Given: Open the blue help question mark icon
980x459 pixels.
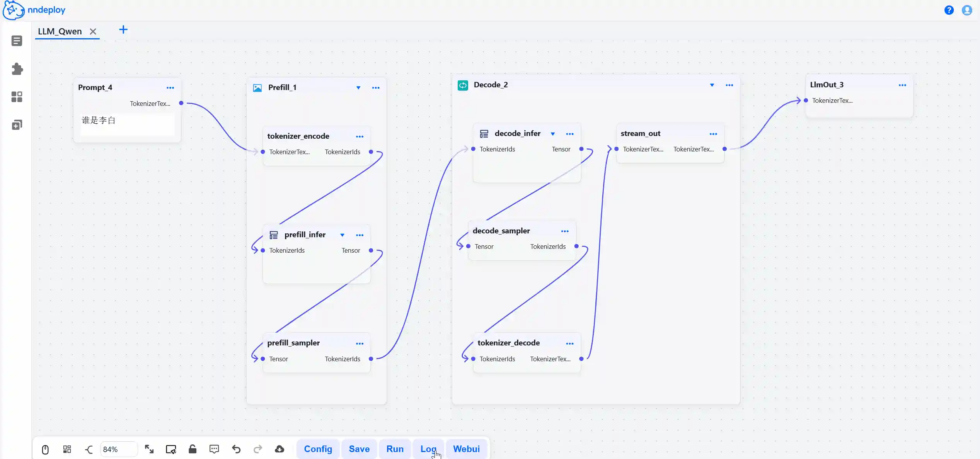Looking at the screenshot, I should click(949, 10).
